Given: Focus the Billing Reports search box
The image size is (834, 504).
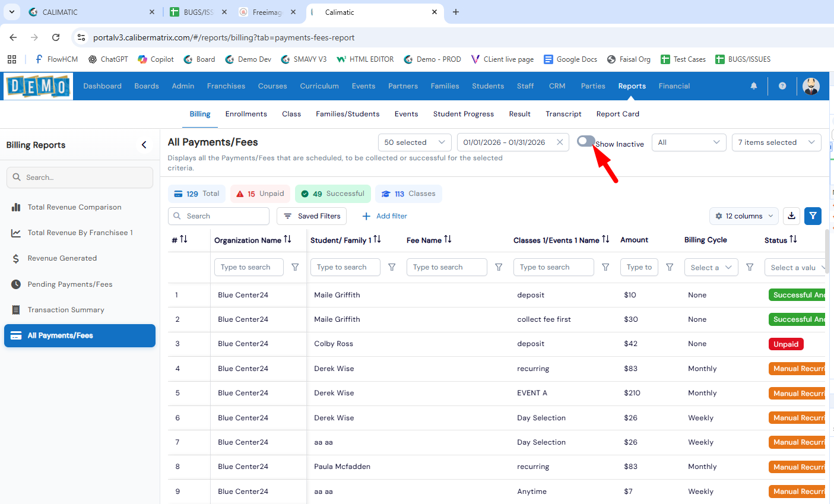Looking at the screenshot, I should 80,177.
